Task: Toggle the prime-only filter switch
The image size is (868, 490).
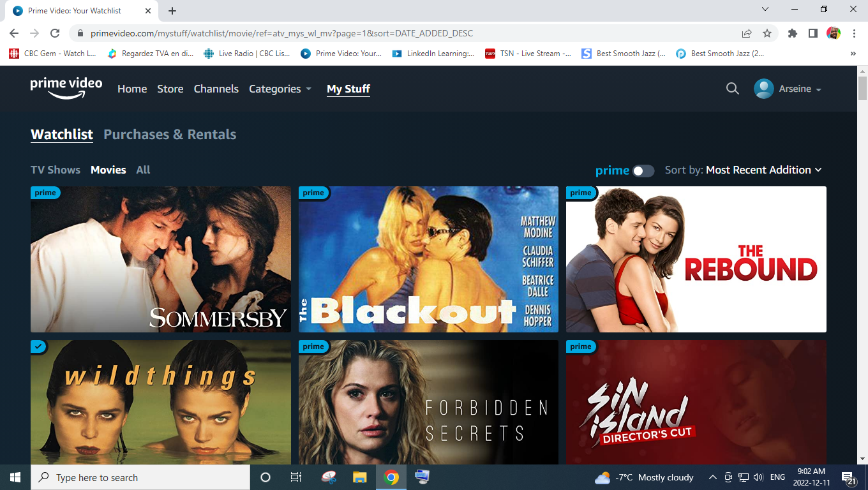Action: [643, 170]
